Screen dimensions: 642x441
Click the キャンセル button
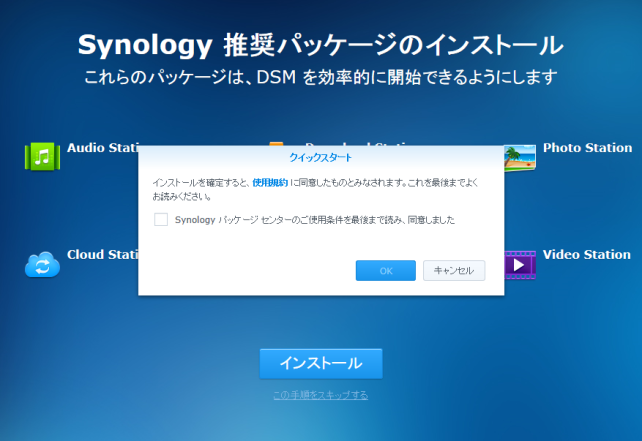[x=454, y=271]
